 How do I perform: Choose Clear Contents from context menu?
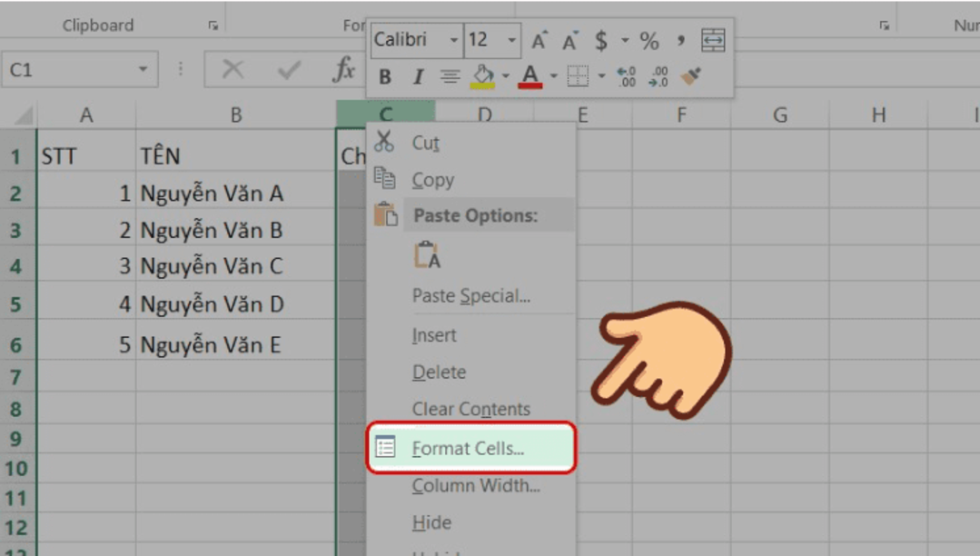coord(470,409)
